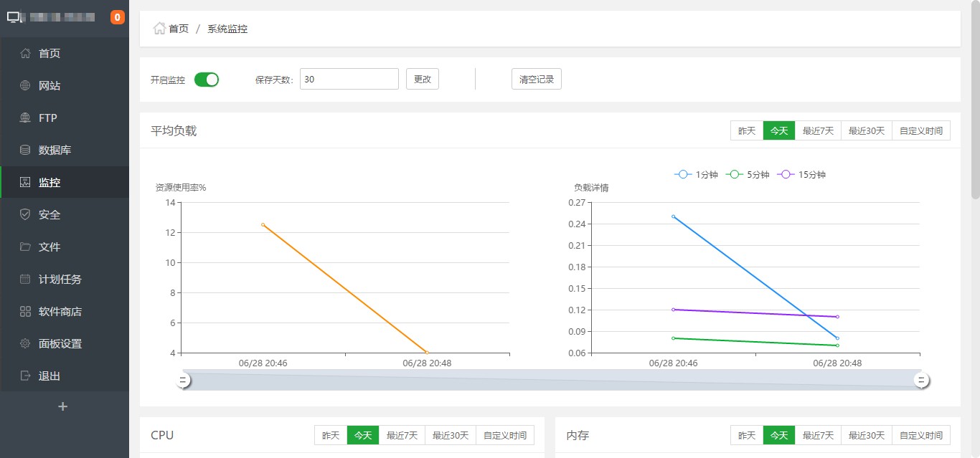Open the 软件商店 grid icon

[x=25, y=312]
